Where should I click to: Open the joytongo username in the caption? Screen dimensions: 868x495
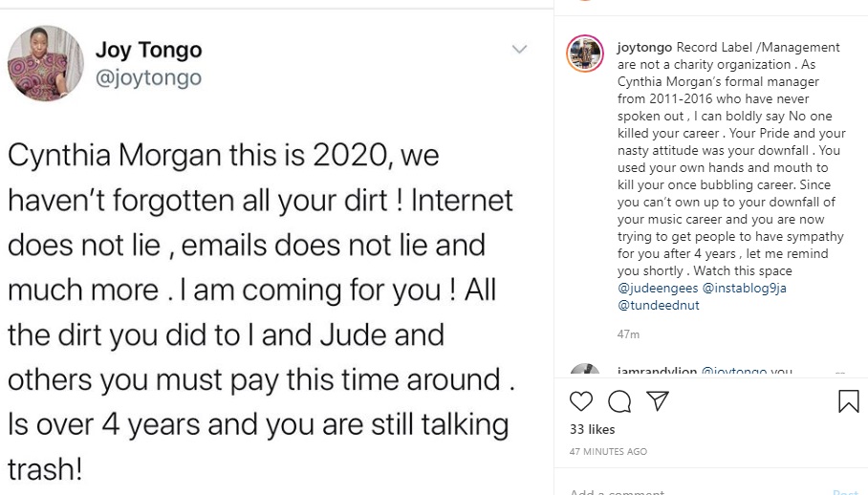click(x=645, y=48)
